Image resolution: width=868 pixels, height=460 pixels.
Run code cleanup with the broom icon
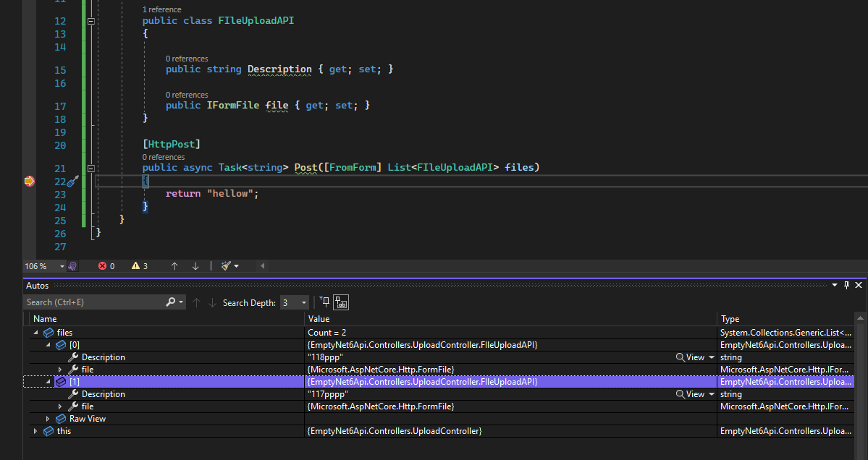point(226,266)
